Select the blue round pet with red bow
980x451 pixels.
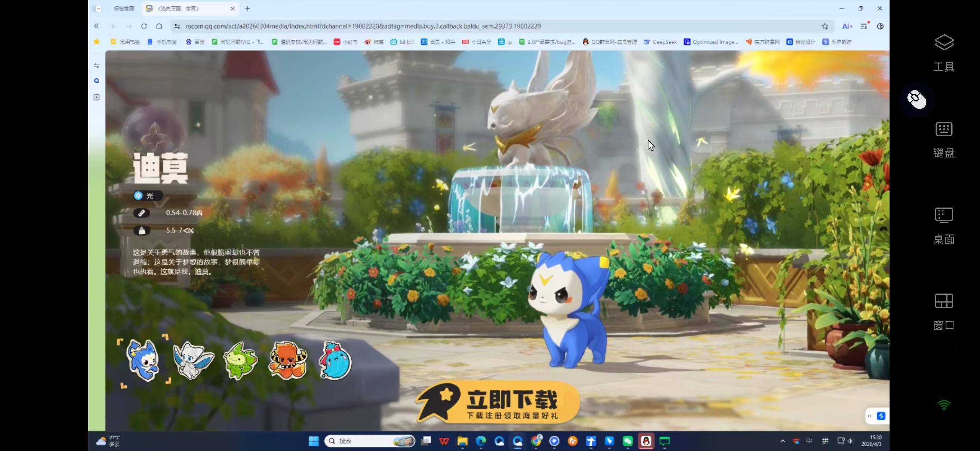(335, 361)
